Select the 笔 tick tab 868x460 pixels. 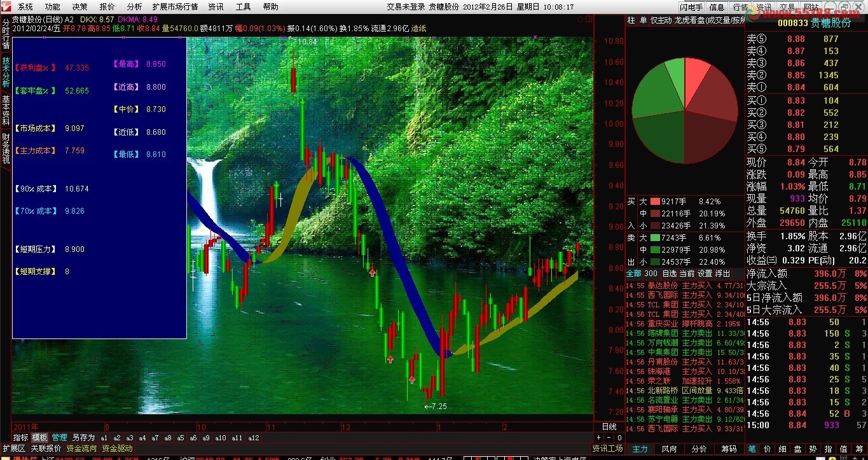(x=752, y=449)
